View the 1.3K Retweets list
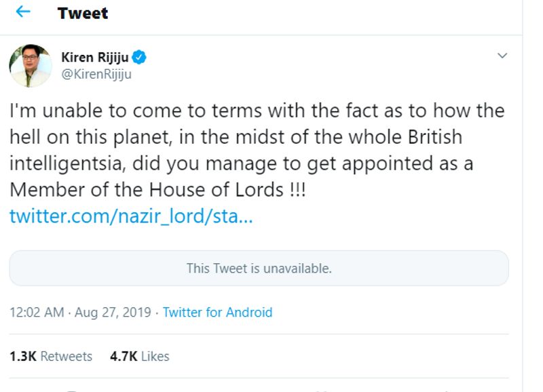Screen dimensions: 543x392 [x=51, y=356]
